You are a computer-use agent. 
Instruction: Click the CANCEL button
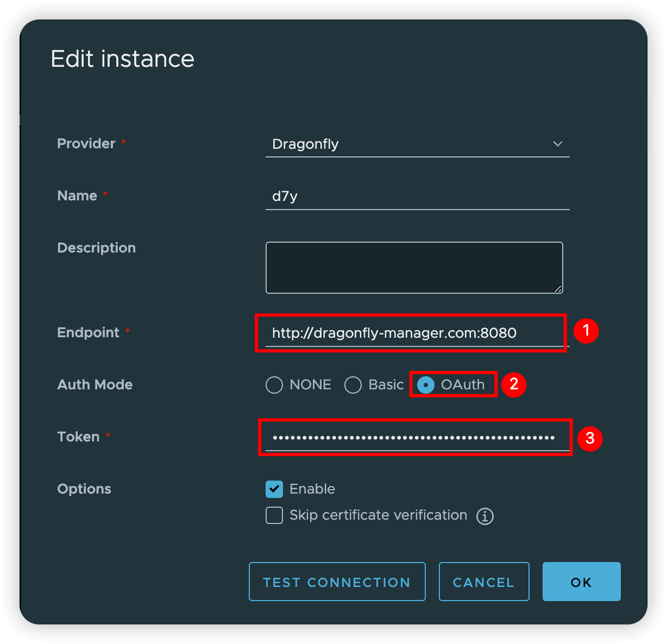pos(483,582)
